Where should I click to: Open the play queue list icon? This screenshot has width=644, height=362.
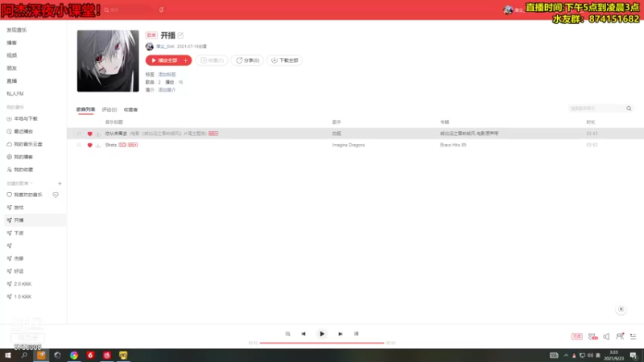coord(634,336)
